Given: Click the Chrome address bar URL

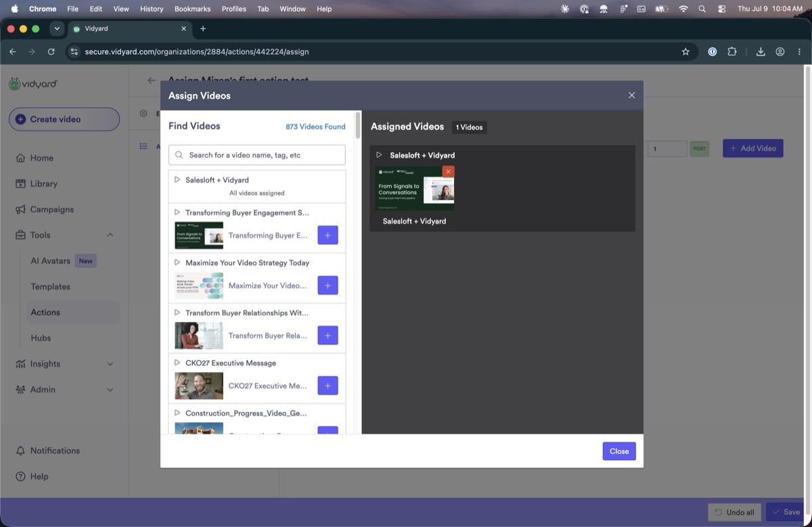Looking at the screenshot, I should tap(197, 51).
